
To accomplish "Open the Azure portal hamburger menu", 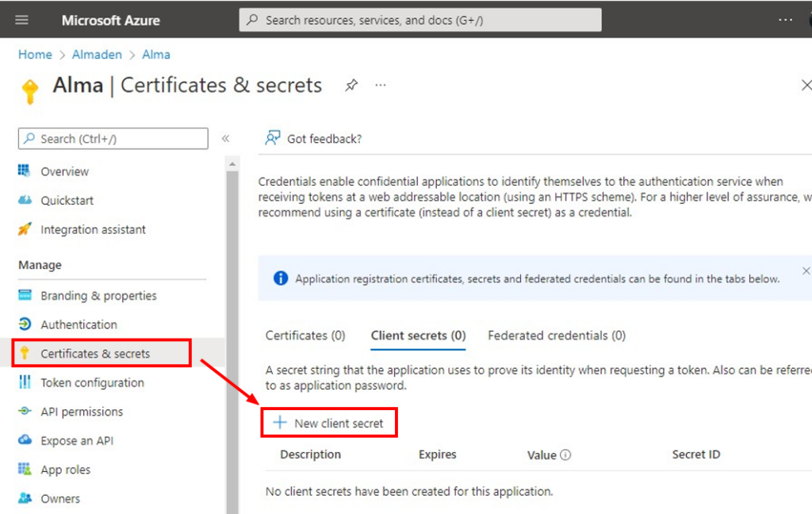I will 21,20.
